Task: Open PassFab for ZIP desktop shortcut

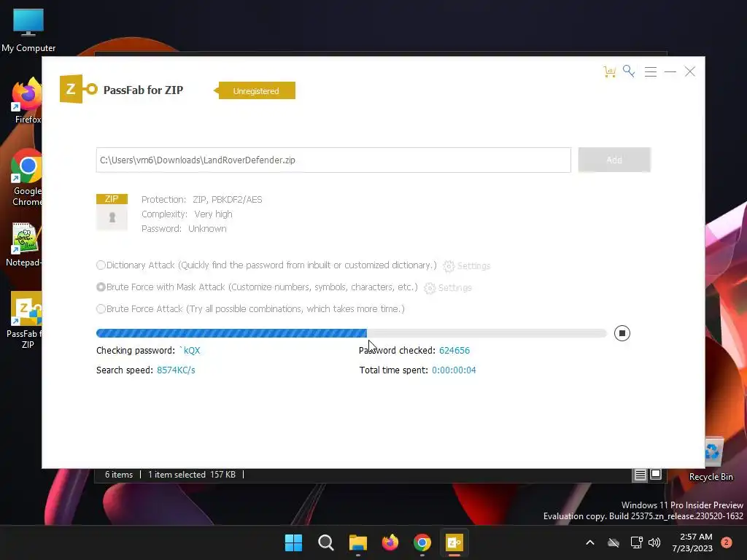Action: (26, 320)
